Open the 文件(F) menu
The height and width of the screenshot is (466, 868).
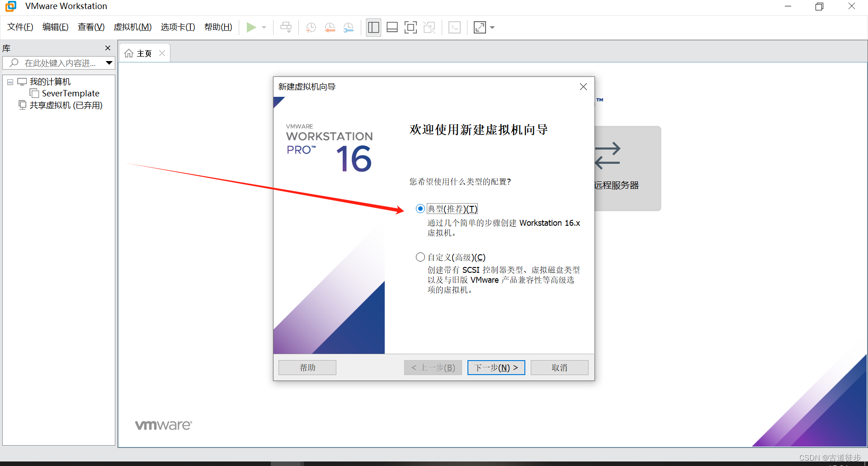click(x=20, y=27)
